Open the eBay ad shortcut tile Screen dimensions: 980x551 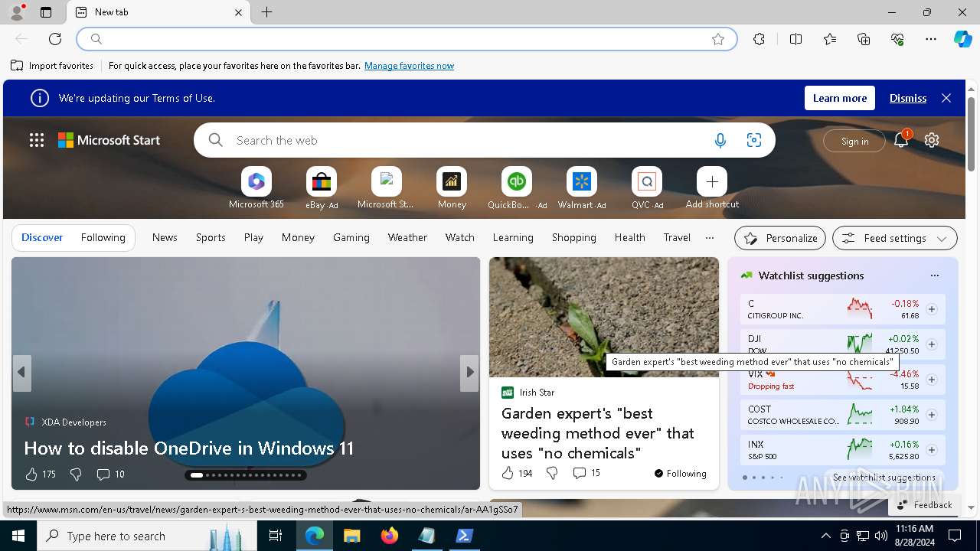[322, 182]
